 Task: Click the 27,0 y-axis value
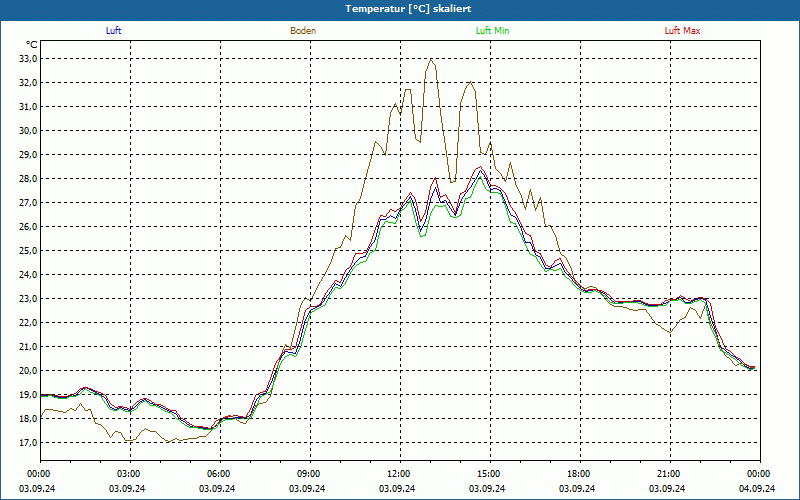pyautogui.click(x=29, y=203)
